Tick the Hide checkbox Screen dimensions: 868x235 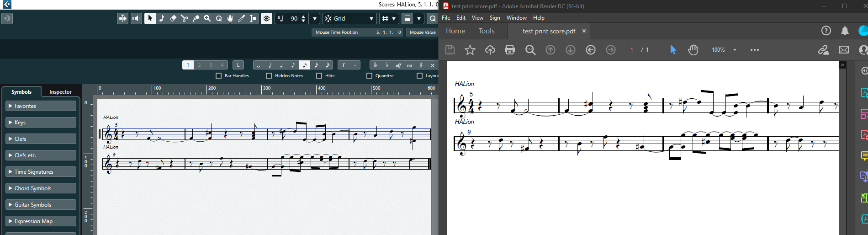[x=319, y=76]
